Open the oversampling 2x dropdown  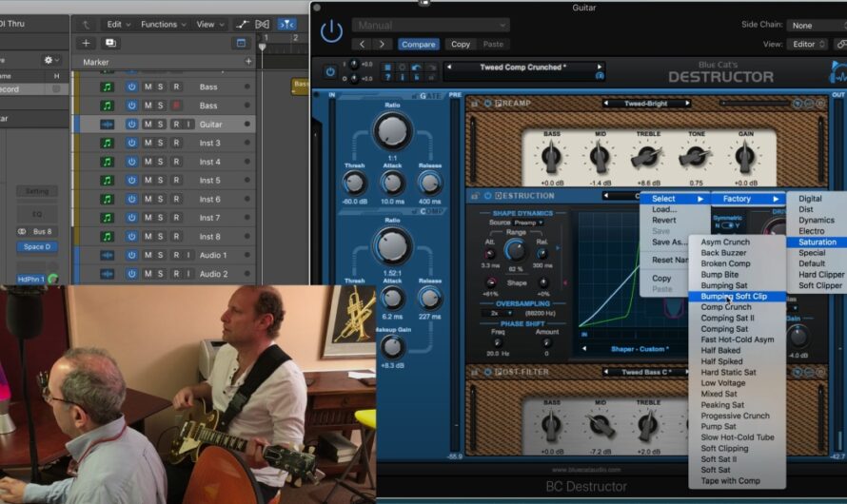pos(499,313)
